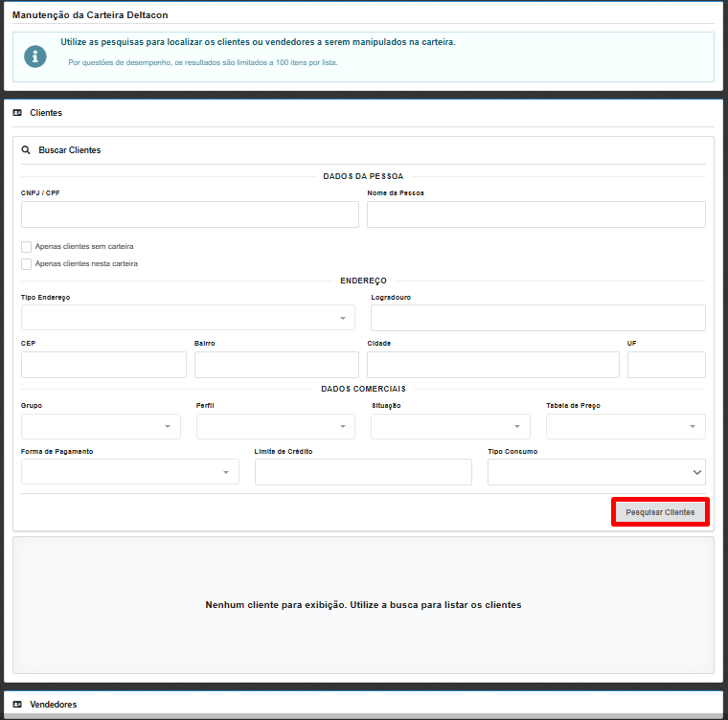Open the Perfil dropdown list
Image resolution: width=728 pixels, height=720 pixels.
click(x=275, y=426)
